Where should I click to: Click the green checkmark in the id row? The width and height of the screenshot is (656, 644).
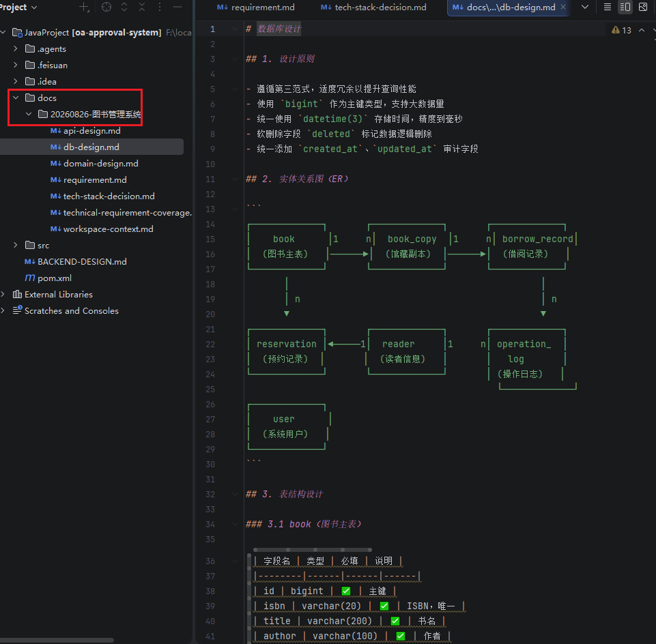point(346,591)
